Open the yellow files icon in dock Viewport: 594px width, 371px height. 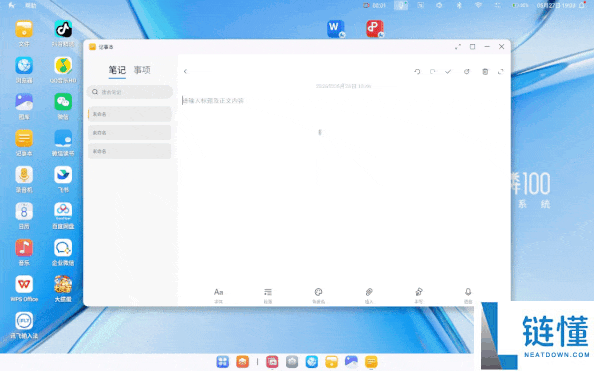pos(331,362)
